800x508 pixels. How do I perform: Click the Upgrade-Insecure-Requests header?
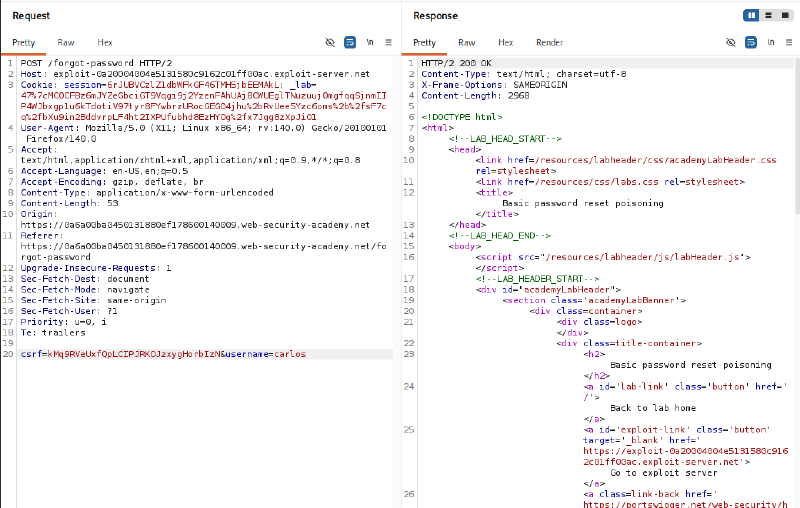click(x=96, y=268)
